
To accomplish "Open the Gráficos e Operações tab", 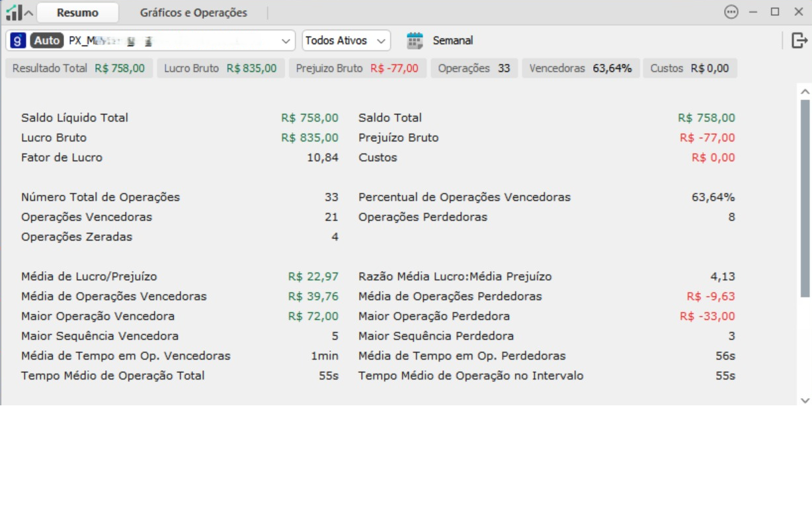I will [x=194, y=13].
